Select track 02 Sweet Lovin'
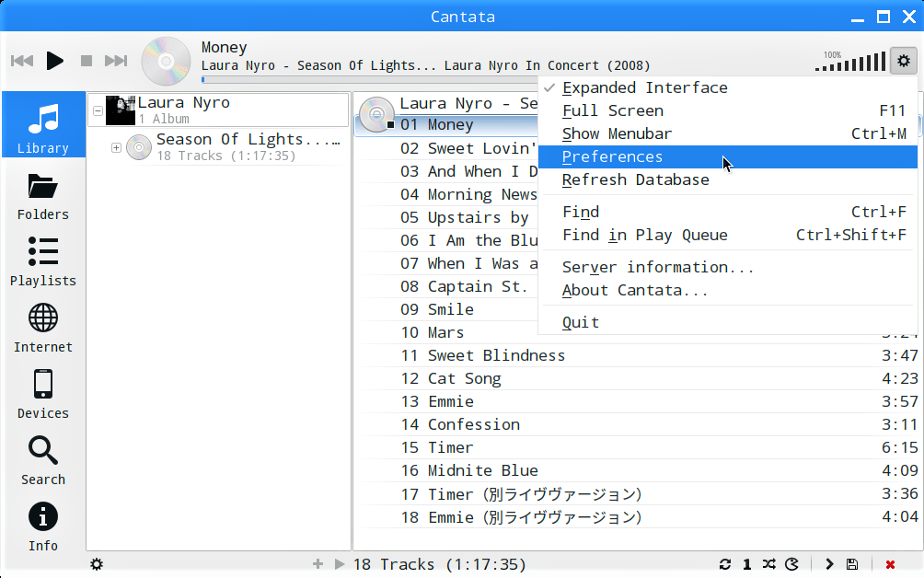 tap(446, 148)
